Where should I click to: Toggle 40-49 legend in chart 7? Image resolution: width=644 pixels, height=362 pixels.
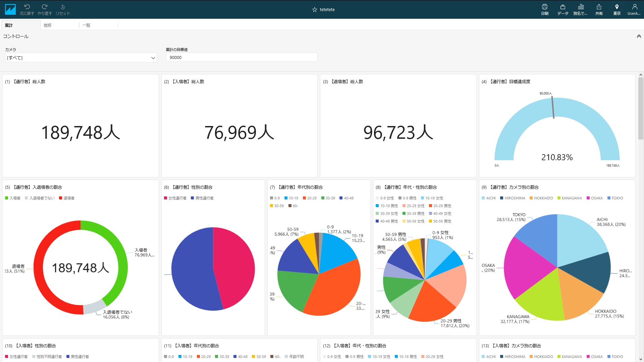346,198
